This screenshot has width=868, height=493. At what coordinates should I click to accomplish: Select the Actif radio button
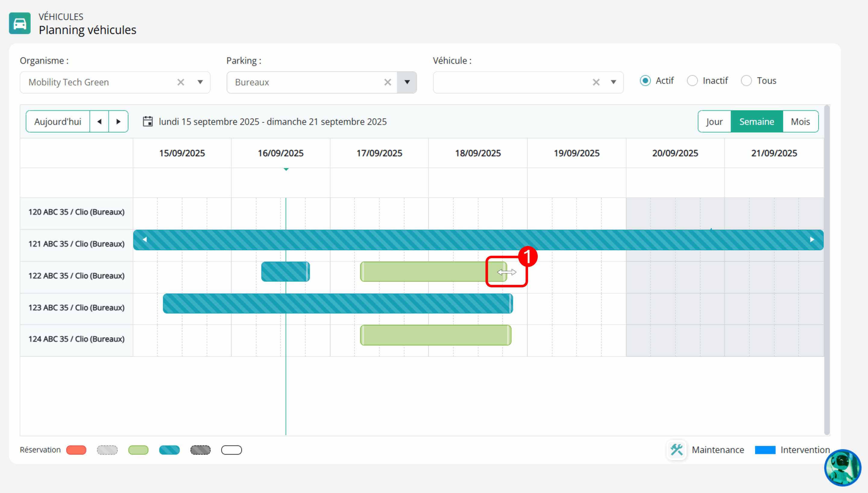645,81
